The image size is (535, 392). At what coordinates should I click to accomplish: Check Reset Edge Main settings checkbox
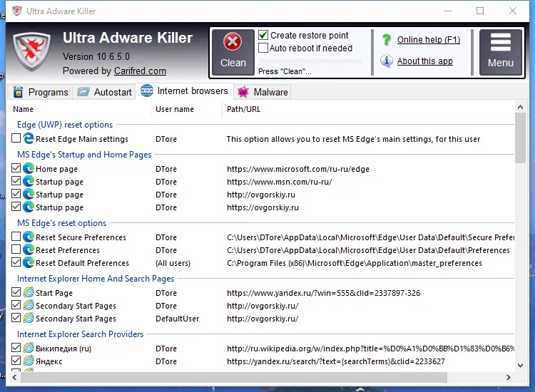[16, 138]
